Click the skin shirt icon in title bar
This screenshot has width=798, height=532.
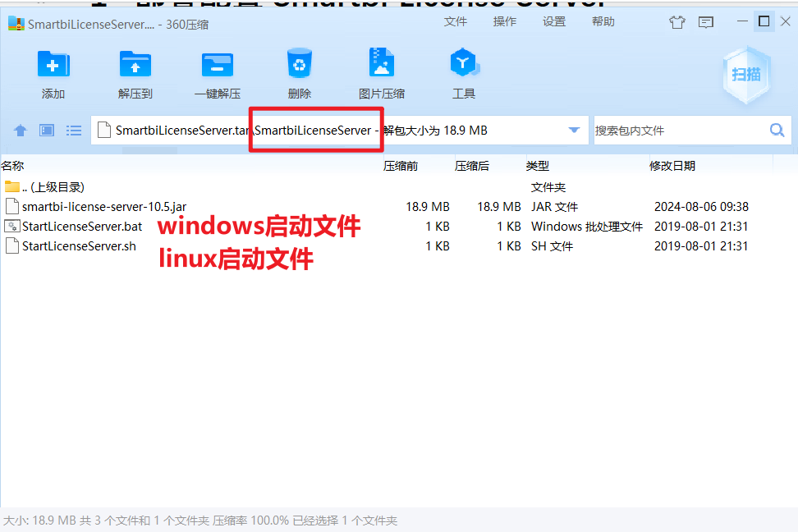pyautogui.click(x=676, y=22)
